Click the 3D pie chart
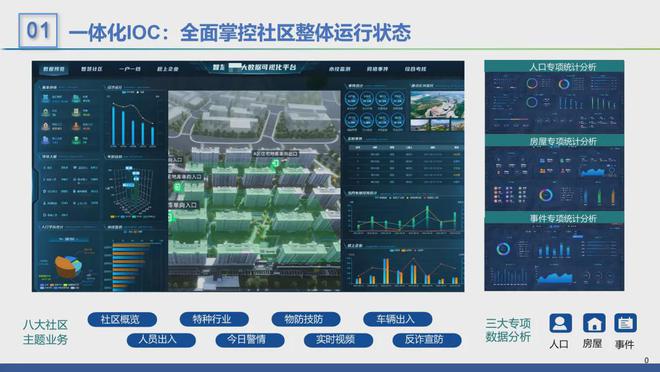This screenshot has width=660, height=372. [68, 266]
